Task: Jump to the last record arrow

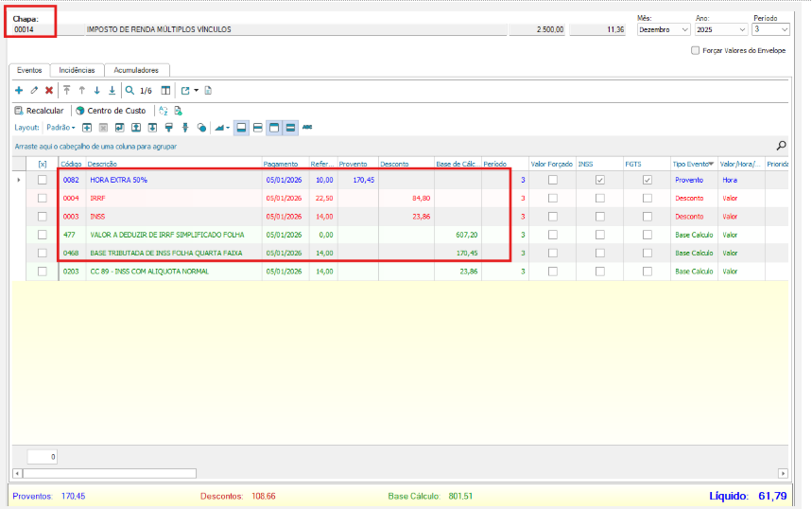Action: coord(112,90)
